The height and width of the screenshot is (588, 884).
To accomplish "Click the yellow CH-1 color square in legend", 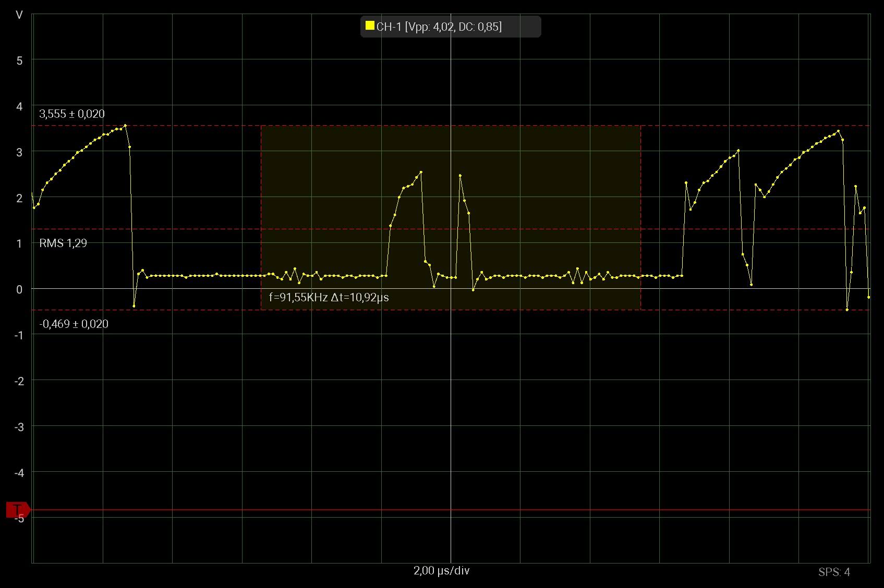I will 370,26.
